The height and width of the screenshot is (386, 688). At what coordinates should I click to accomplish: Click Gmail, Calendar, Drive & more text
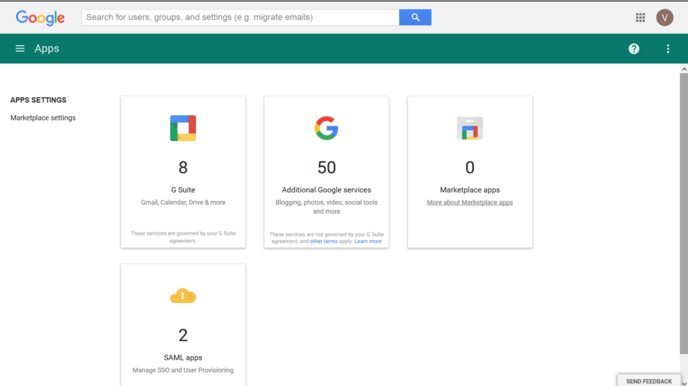tap(183, 202)
